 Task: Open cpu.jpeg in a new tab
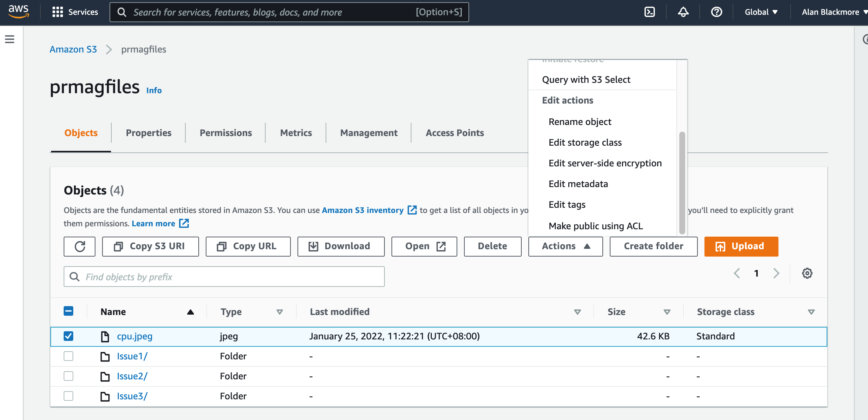[x=424, y=246]
